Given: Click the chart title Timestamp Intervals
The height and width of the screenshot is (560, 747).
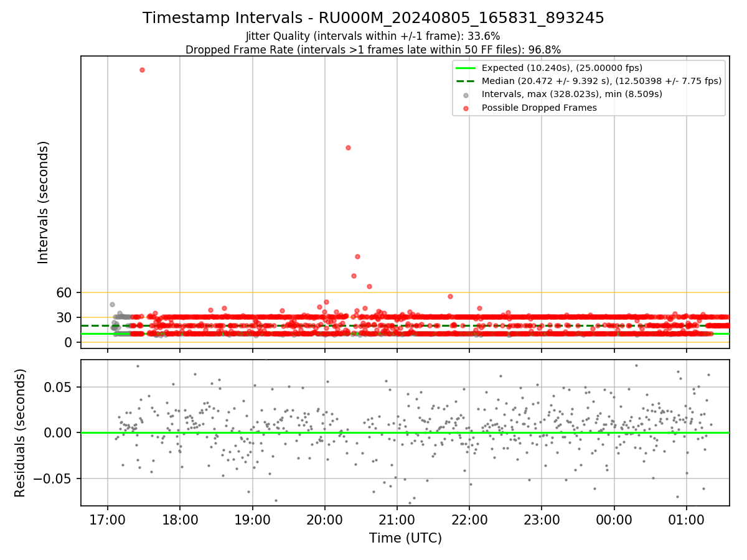Looking at the screenshot, I should pos(374,18).
